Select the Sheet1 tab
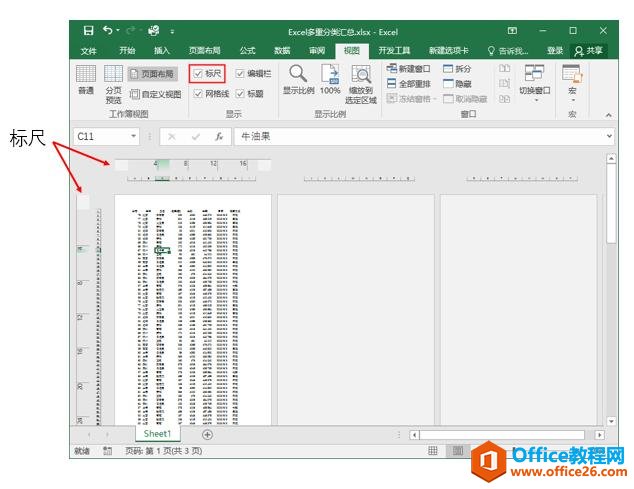This screenshot has width=634, height=489. [157, 434]
